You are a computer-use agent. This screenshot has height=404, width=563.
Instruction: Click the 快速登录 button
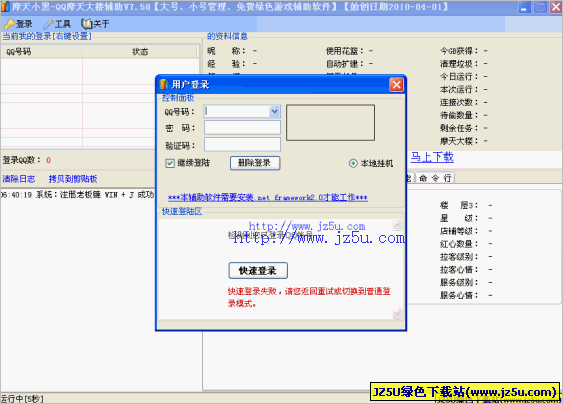[258, 270]
